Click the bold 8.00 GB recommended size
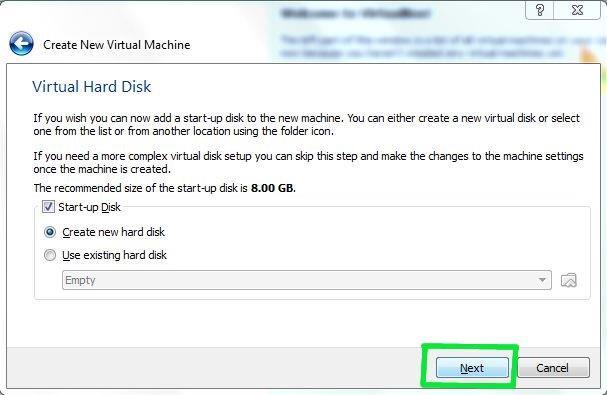The height and width of the screenshot is (395, 607). (272, 188)
